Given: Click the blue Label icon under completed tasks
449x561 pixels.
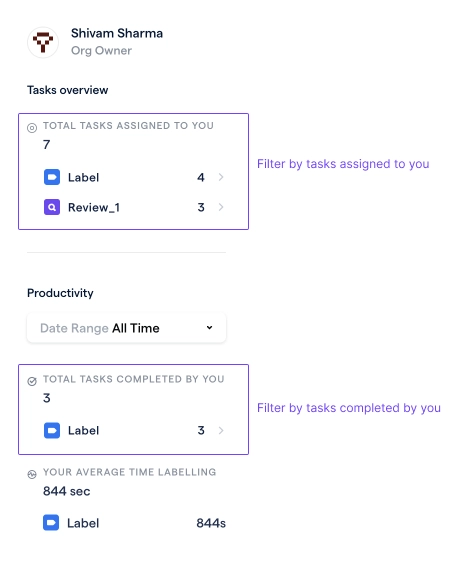Looking at the screenshot, I should click(52, 430).
